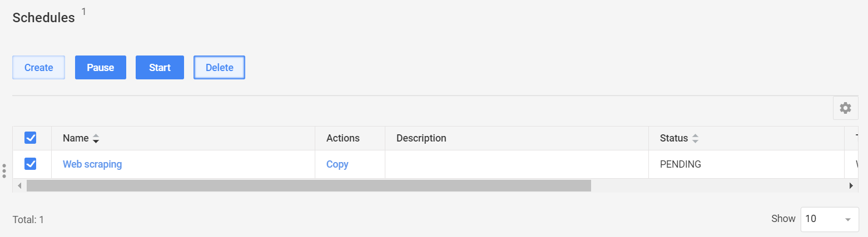
Task: Expand the page size dropdown arrow
Action: [x=847, y=219]
